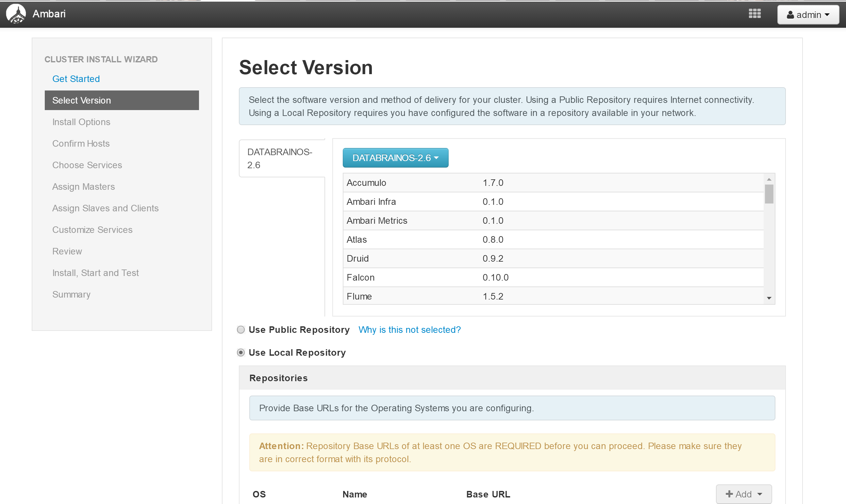Click the services list scroll down arrow

tap(769, 298)
